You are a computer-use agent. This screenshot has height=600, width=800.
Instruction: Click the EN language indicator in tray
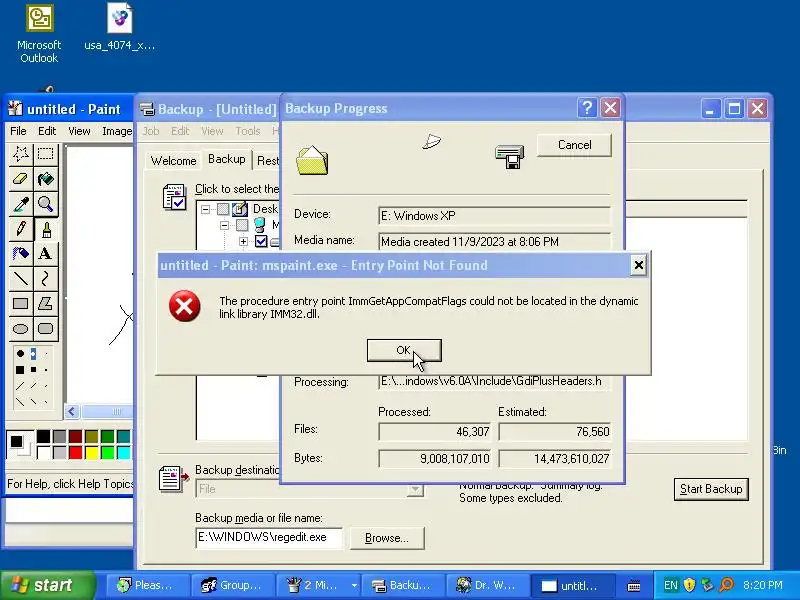click(x=671, y=585)
